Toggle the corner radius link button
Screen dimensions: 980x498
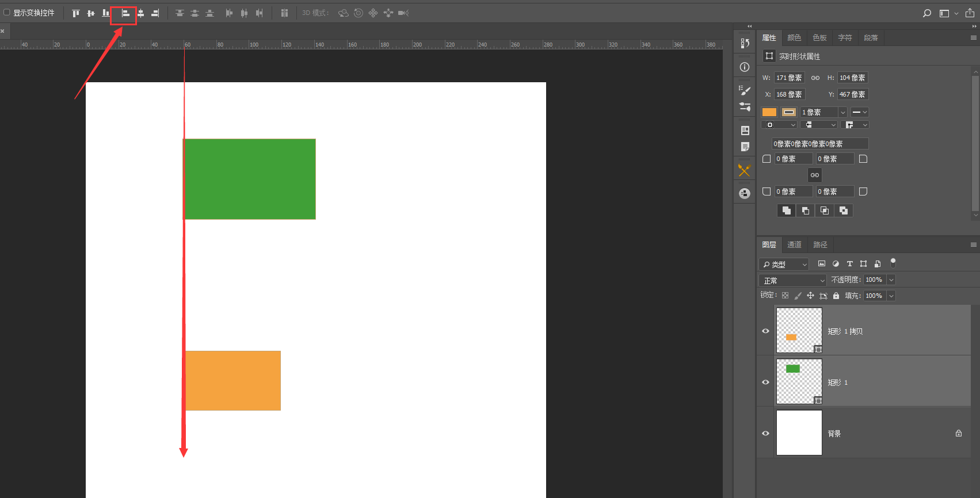click(x=815, y=175)
